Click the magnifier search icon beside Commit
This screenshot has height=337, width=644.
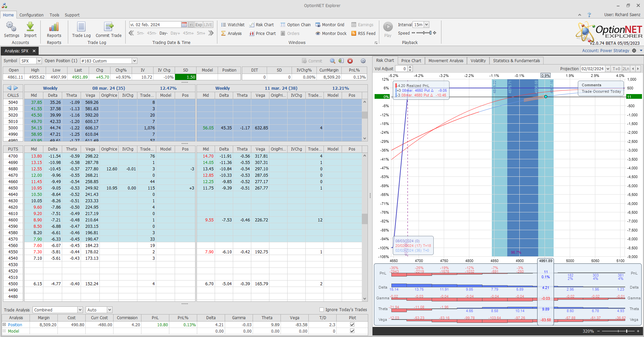[x=332, y=61]
